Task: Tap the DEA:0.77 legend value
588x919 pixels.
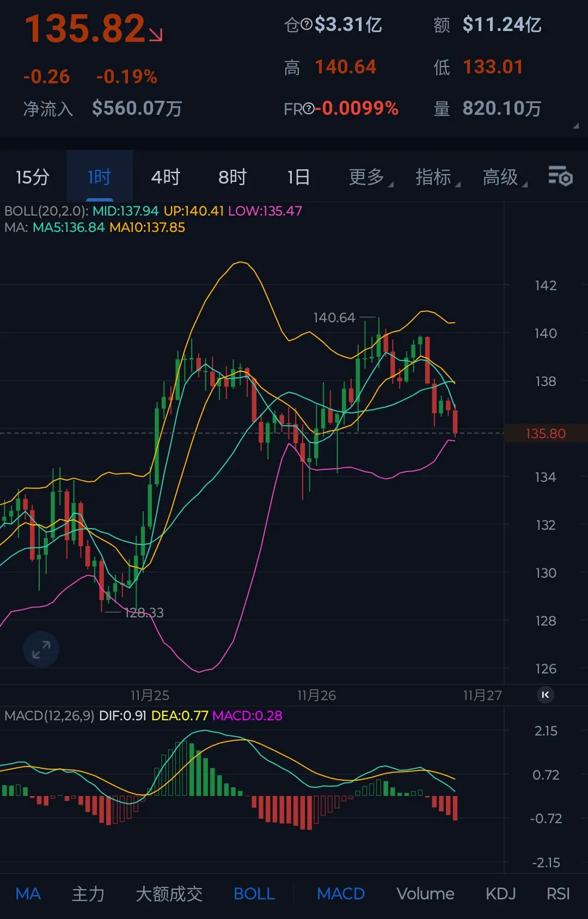Action: point(180,715)
